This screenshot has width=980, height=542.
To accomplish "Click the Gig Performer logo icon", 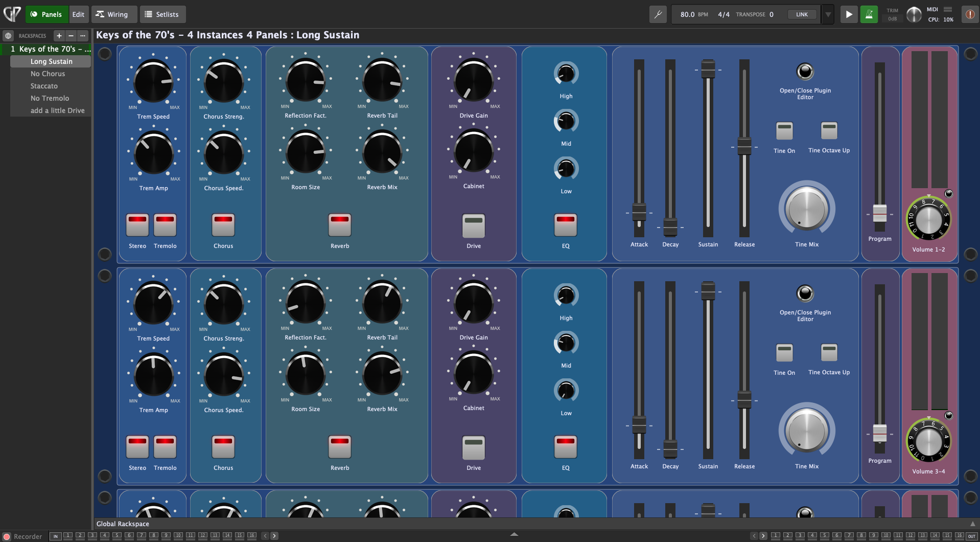I will tap(12, 14).
